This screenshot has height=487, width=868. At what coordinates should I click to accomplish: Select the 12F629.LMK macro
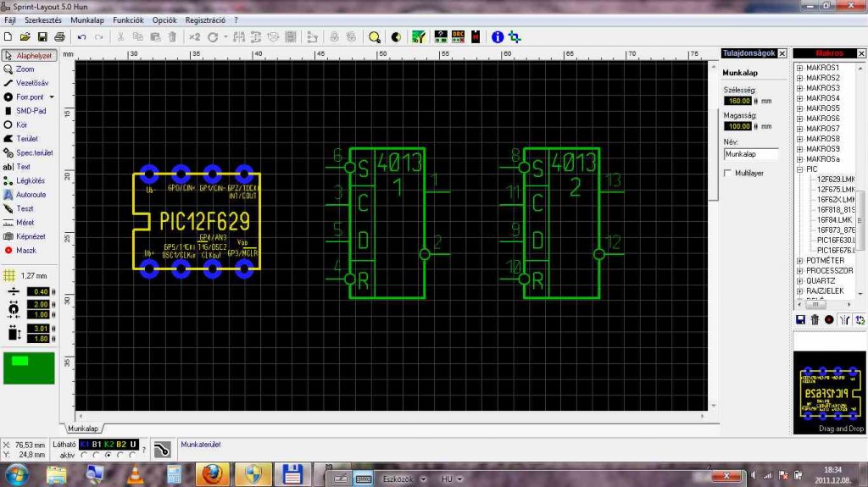[x=835, y=180]
